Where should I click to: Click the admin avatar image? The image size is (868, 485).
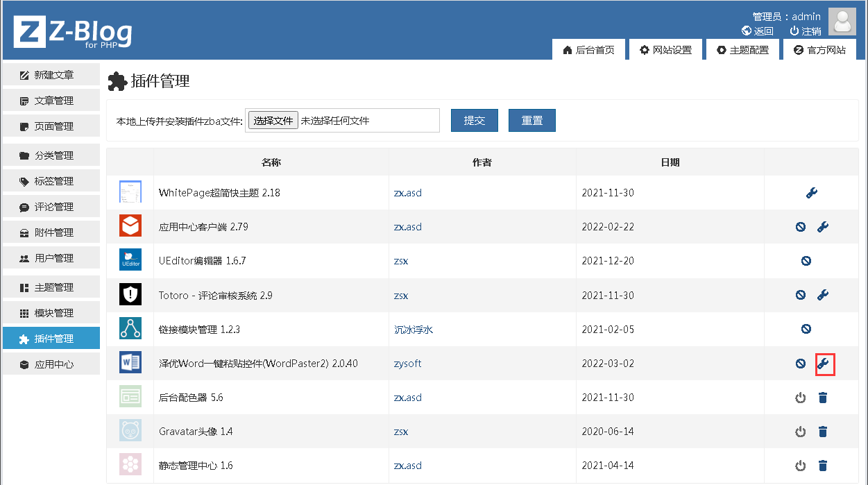coord(842,22)
